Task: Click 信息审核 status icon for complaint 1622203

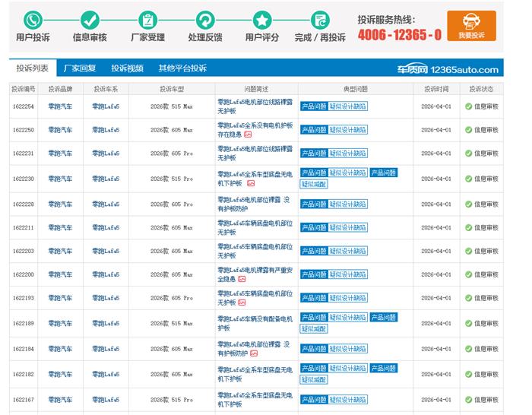Action: (x=469, y=251)
